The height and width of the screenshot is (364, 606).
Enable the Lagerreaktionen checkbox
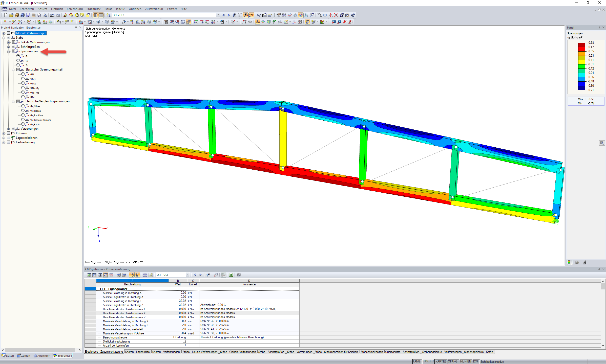9,138
